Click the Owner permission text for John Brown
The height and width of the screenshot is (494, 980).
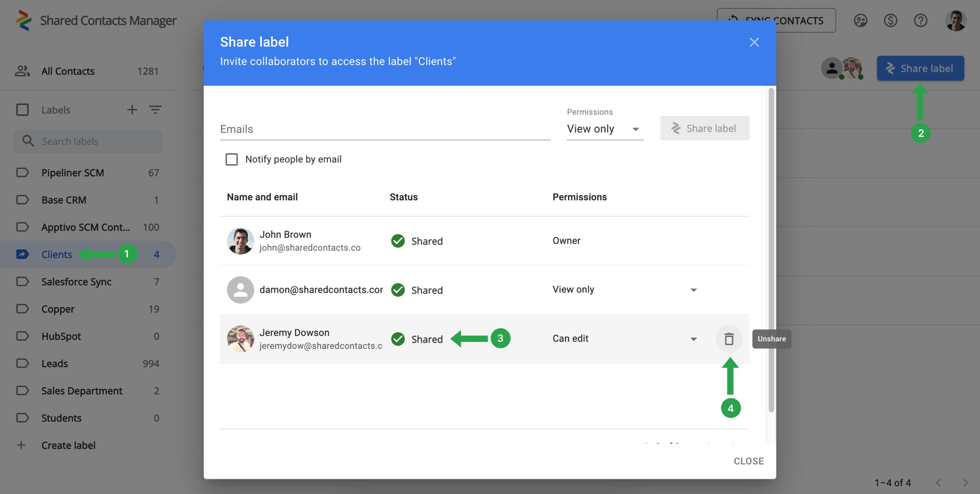(x=566, y=241)
